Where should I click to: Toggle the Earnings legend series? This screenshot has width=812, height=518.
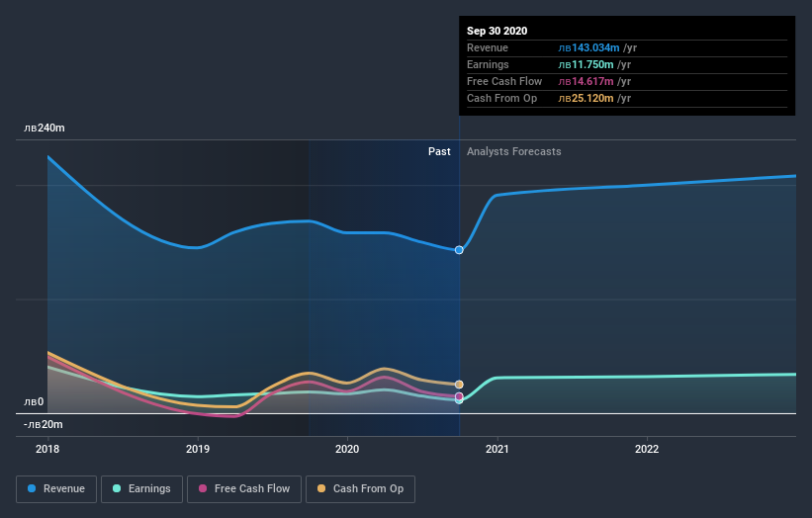point(141,489)
